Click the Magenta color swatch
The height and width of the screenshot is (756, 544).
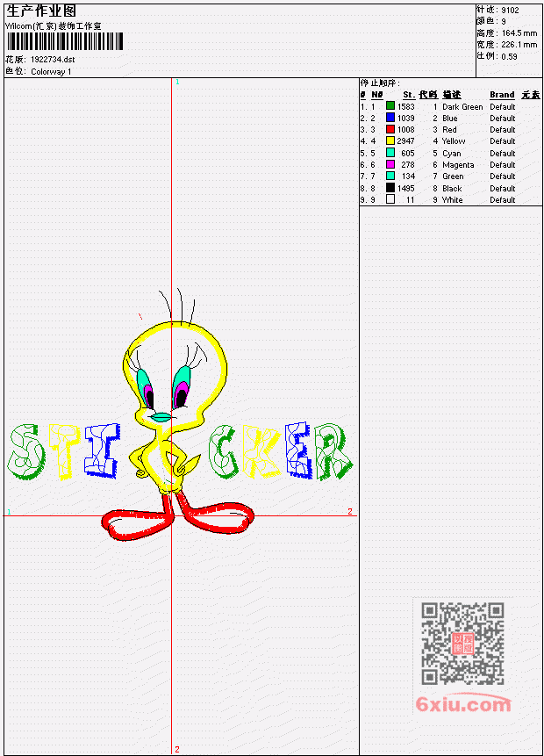tap(390, 164)
